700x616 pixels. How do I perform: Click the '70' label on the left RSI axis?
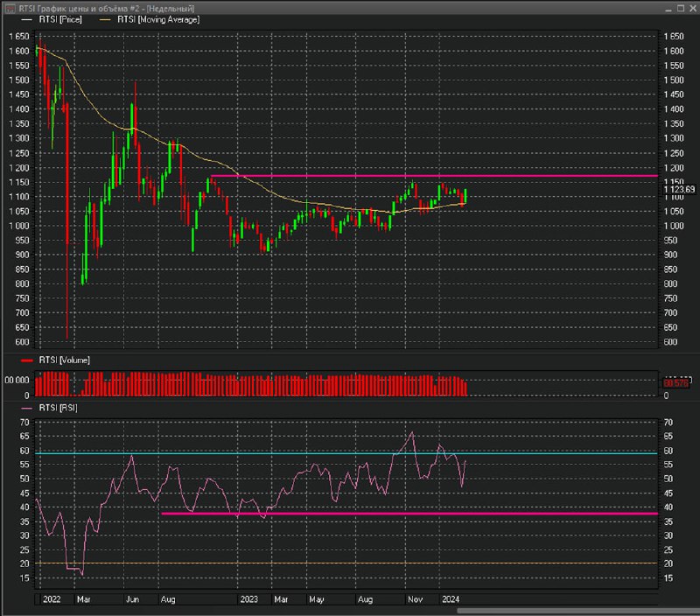[x=24, y=423]
